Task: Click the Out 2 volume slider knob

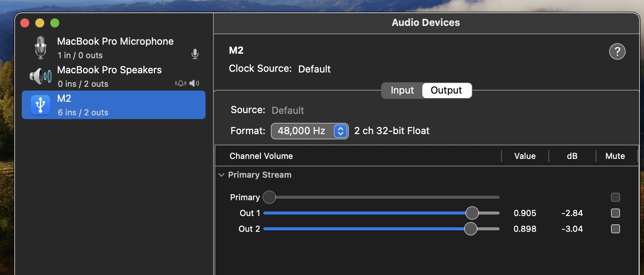Action: 471,229
